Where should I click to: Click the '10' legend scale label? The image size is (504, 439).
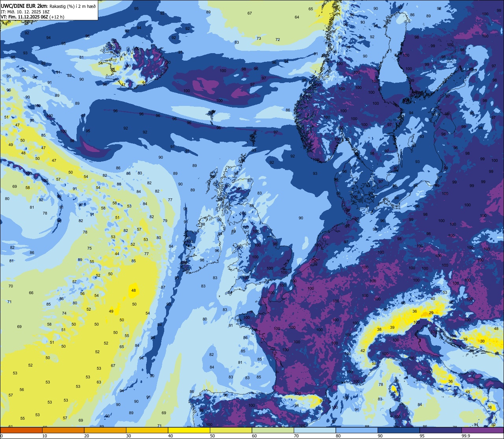pyautogui.click(x=45, y=436)
